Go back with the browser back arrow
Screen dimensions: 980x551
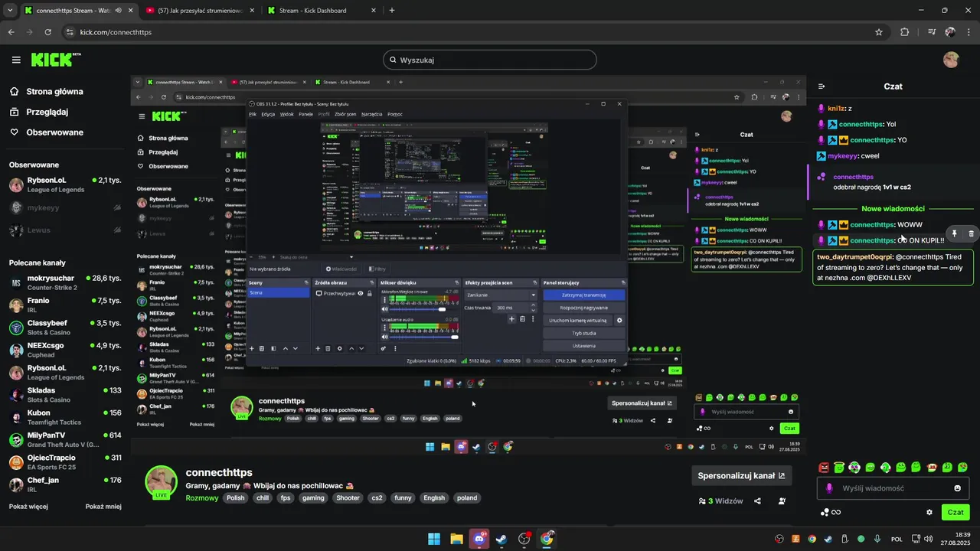(x=11, y=32)
